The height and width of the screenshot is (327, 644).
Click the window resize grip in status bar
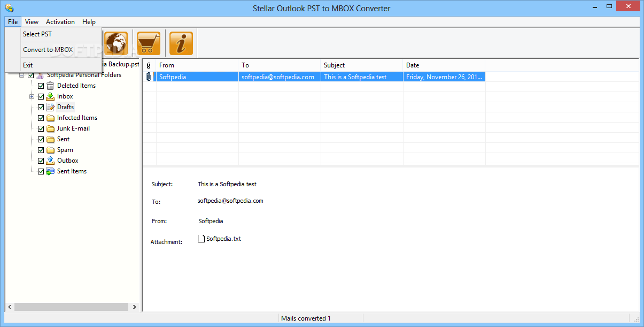pyautogui.click(x=636, y=319)
